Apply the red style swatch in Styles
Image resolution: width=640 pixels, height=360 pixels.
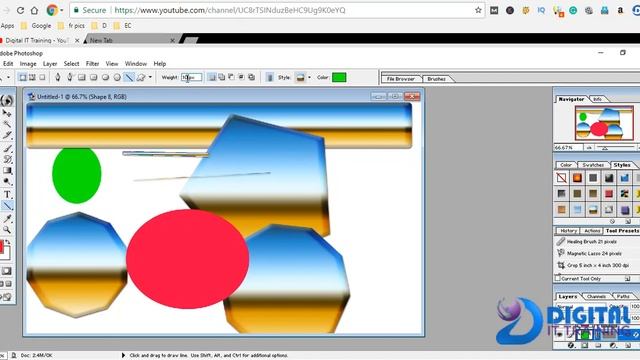609,194
